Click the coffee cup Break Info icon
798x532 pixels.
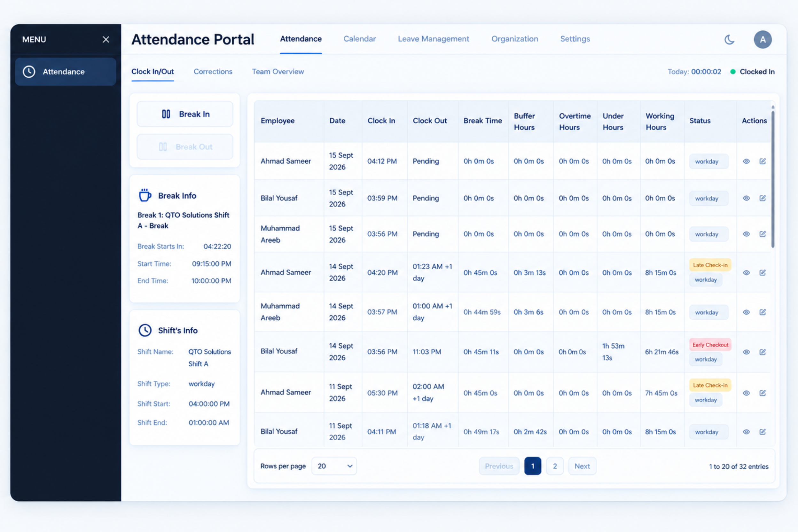click(145, 195)
